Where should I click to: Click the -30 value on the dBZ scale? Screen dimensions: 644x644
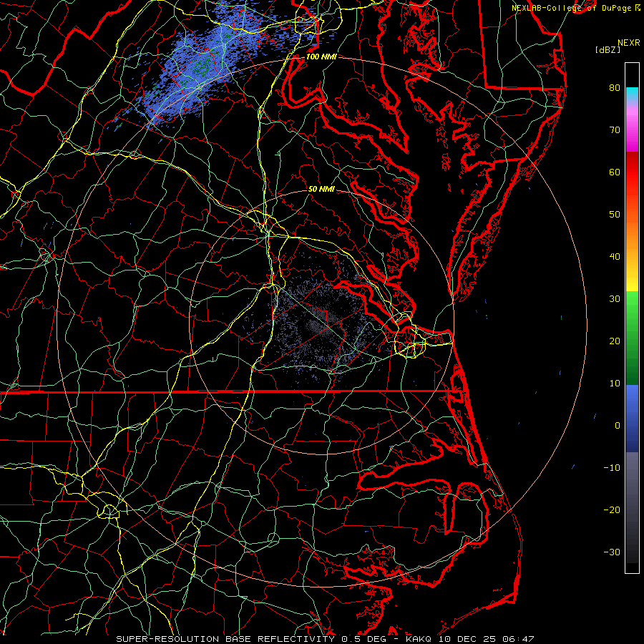(x=612, y=552)
